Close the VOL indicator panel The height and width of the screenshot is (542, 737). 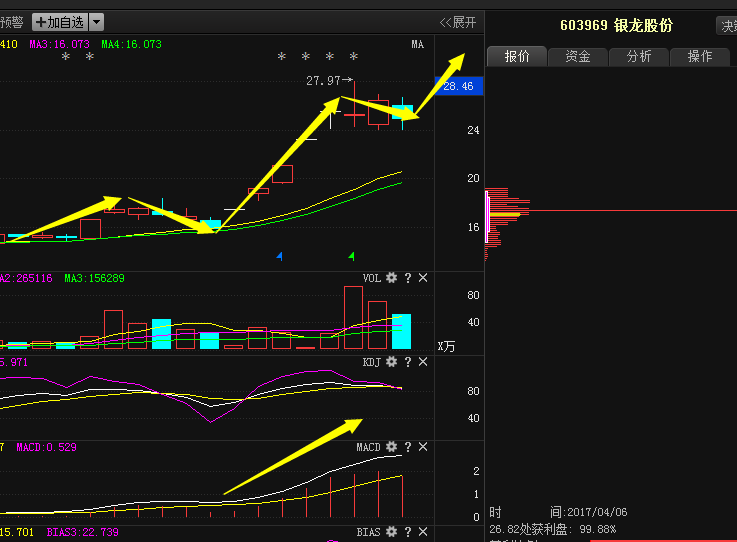[423, 278]
